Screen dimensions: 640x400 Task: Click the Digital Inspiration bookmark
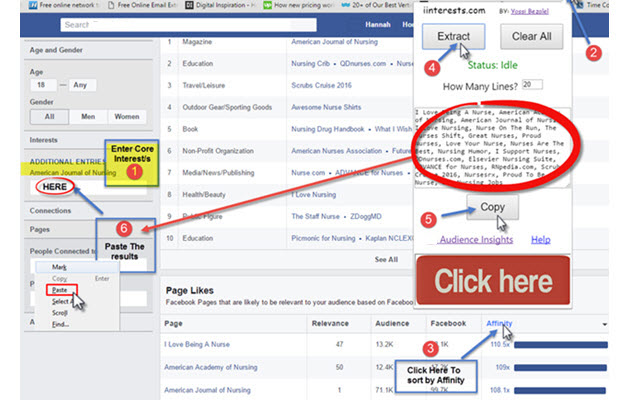pyautogui.click(x=220, y=5)
